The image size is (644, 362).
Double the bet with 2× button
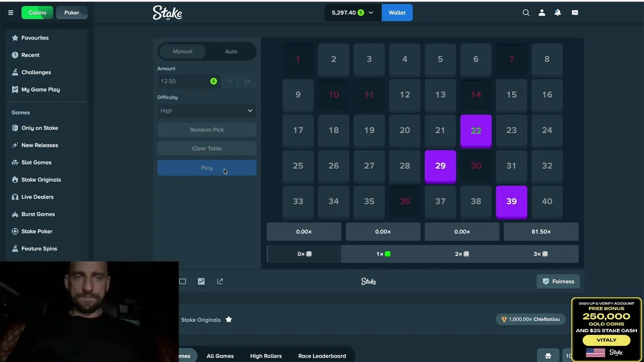247,81
